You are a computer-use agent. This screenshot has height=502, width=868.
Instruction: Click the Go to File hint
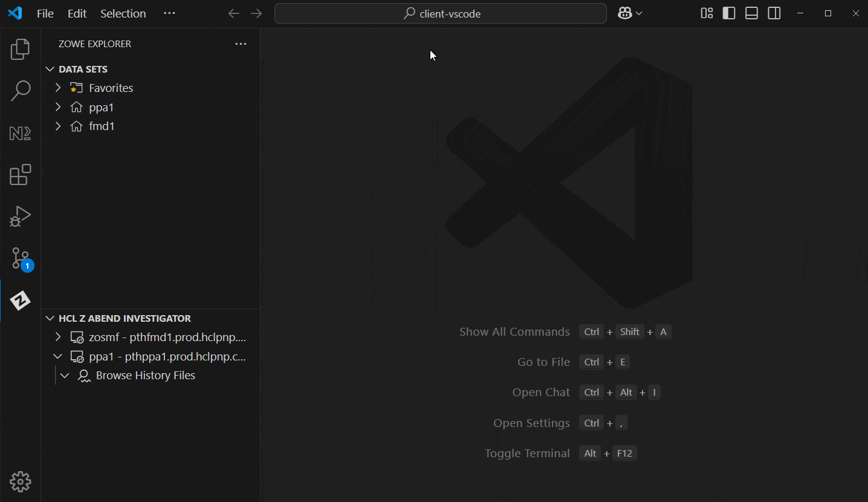click(543, 362)
